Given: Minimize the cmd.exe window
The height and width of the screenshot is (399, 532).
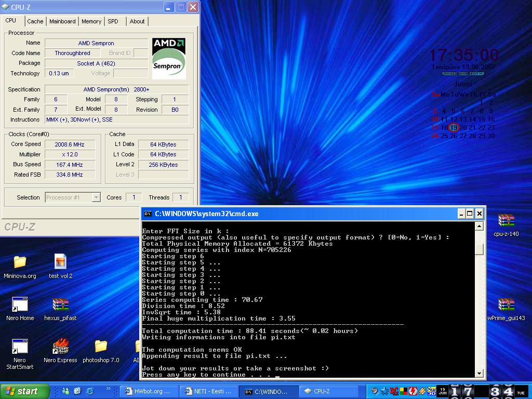Looking at the screenshot, I should click(461, 214).
